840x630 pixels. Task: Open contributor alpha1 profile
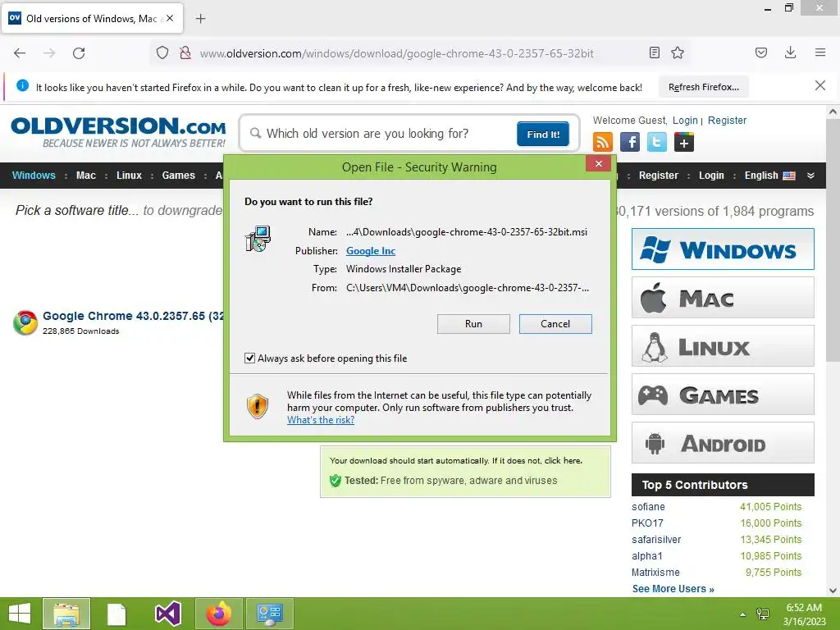pos(647,556)
